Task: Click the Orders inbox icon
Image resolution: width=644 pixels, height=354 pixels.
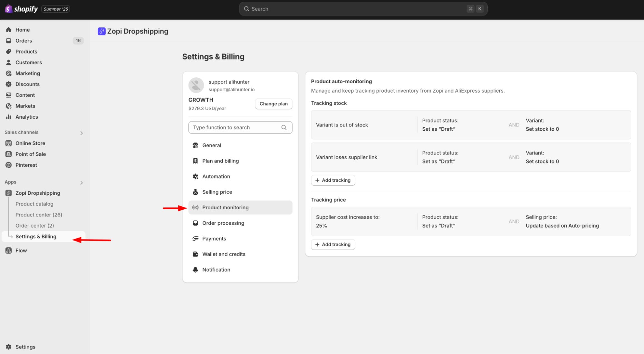Action: [9, 41]
